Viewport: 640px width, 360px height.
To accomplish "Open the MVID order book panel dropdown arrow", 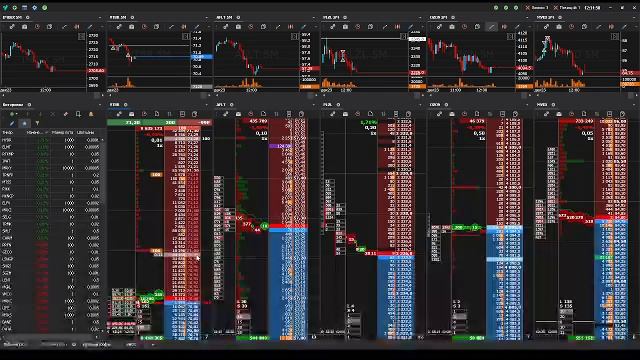I will pyautogui.click(x=634, y=105).
